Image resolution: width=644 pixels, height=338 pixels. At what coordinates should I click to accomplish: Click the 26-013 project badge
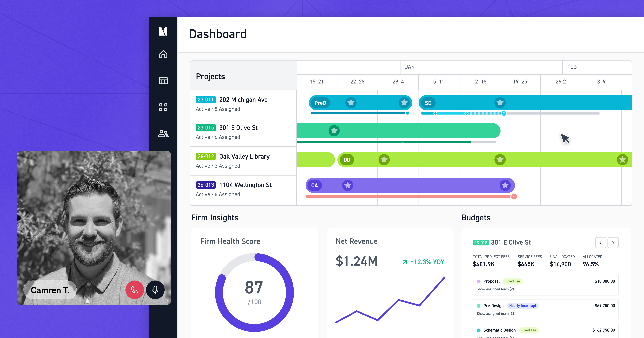click(205, 185)
